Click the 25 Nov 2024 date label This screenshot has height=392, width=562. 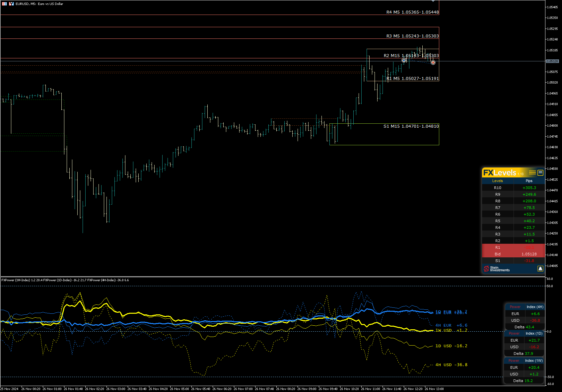9,389
